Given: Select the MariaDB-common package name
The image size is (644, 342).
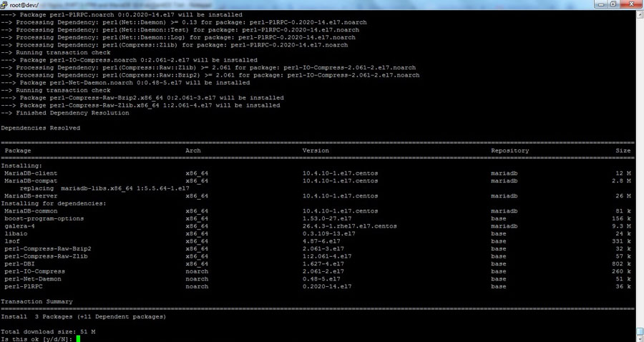Looking at the screenshot, I should point(31,211).
